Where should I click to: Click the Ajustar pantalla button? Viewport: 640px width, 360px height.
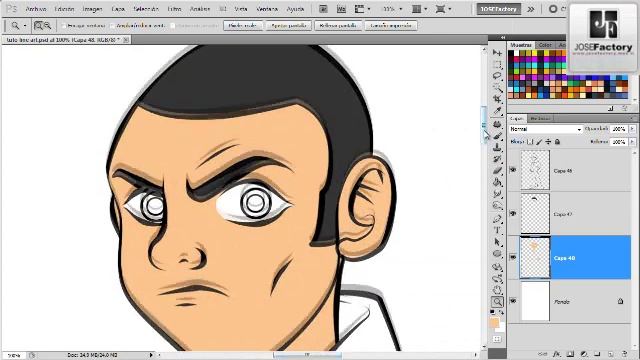pos(289,26)
